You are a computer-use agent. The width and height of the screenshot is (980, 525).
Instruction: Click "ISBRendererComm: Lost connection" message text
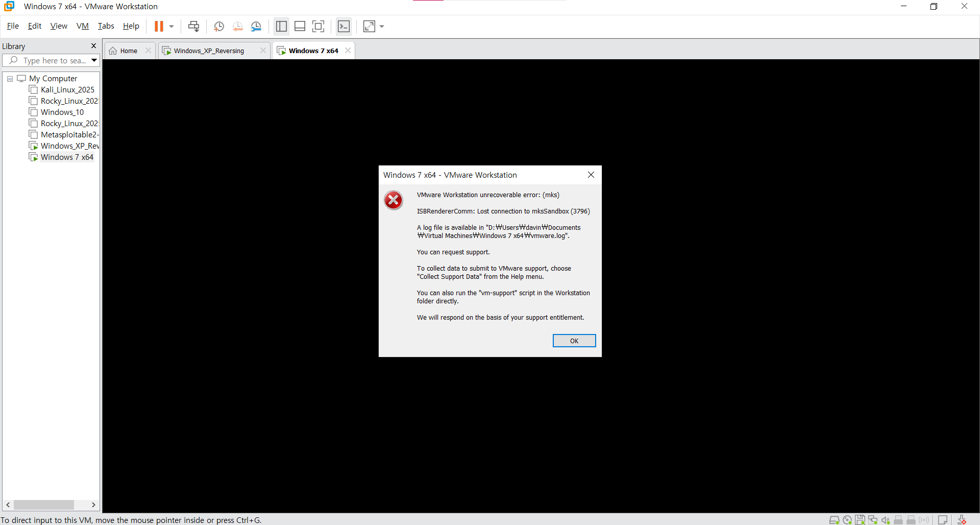[x=503, y=211]
